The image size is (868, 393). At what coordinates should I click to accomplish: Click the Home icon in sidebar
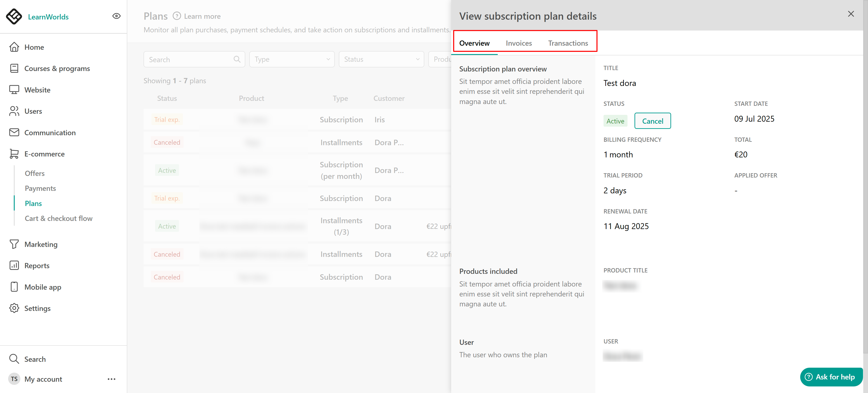click(x=14, y=47)
